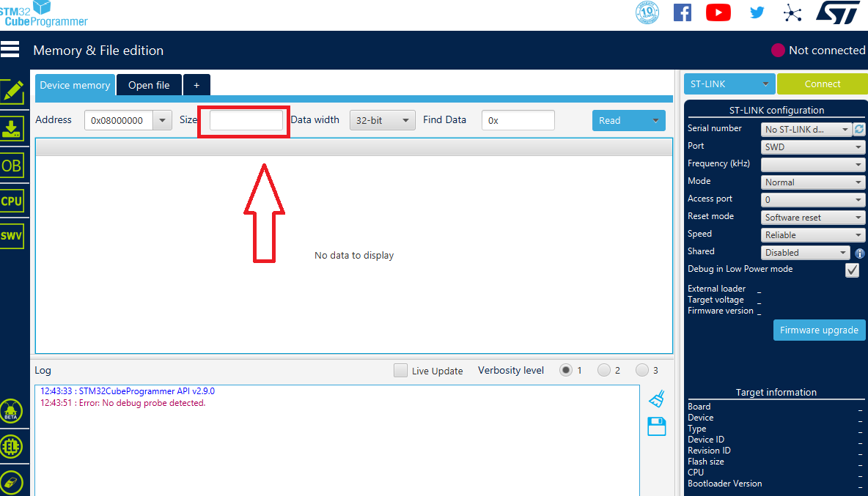Select verbosity level 2
The image size is (868, 496).
tap(604, 370)
